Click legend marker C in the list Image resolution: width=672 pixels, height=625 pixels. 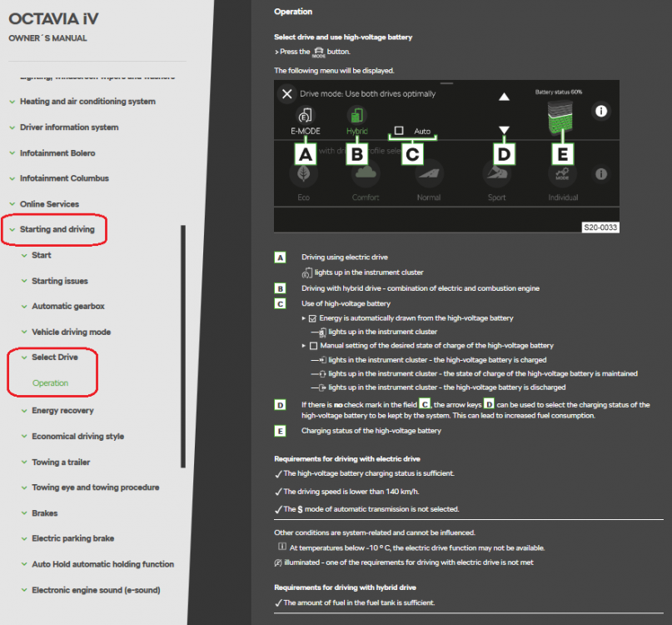(x=280, y=303)
